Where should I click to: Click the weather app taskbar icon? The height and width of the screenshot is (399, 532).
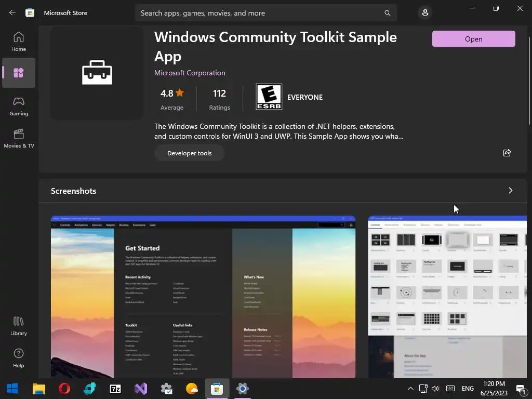192,389
